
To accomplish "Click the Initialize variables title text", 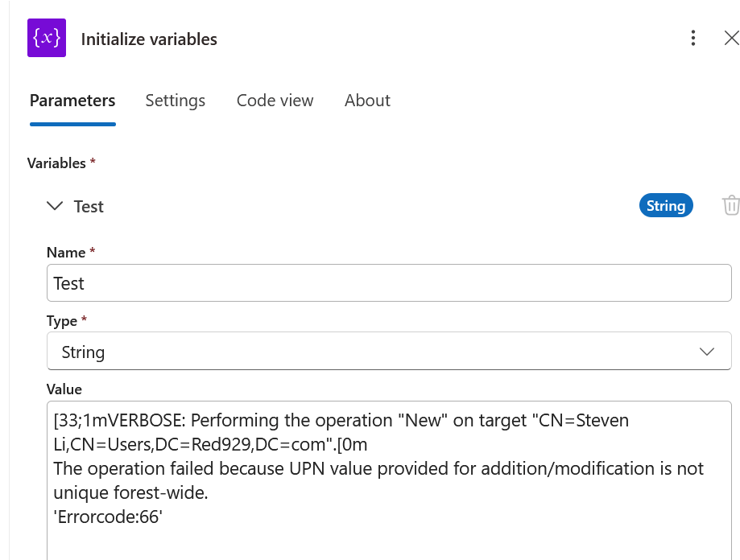I will click(x=149, y=39).
